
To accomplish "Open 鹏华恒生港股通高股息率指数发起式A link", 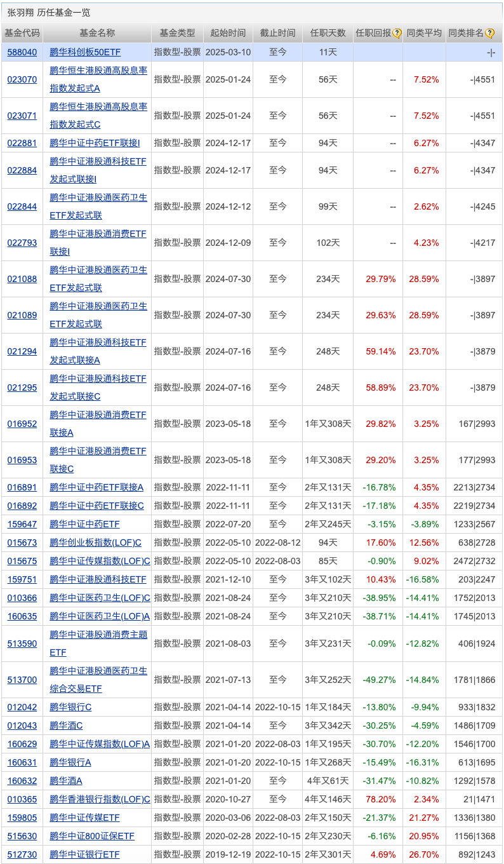I will tap(98, 79).
